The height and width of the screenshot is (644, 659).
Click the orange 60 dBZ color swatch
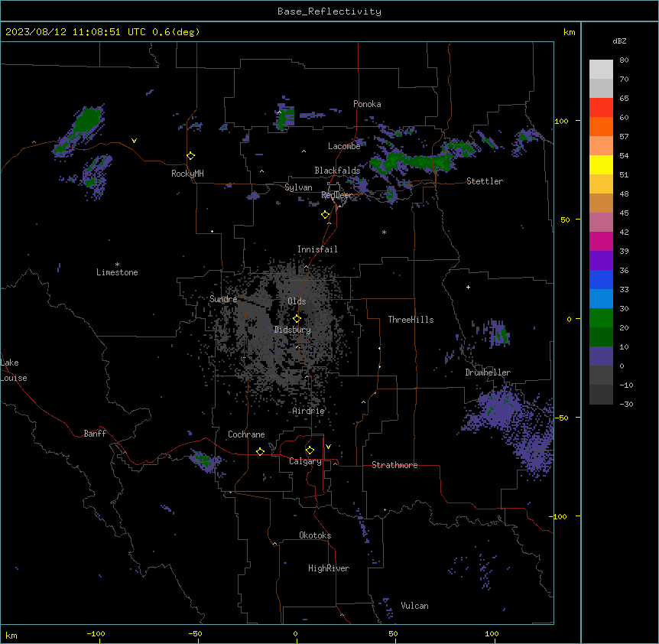pyautogui.click(x=601, y=126)
